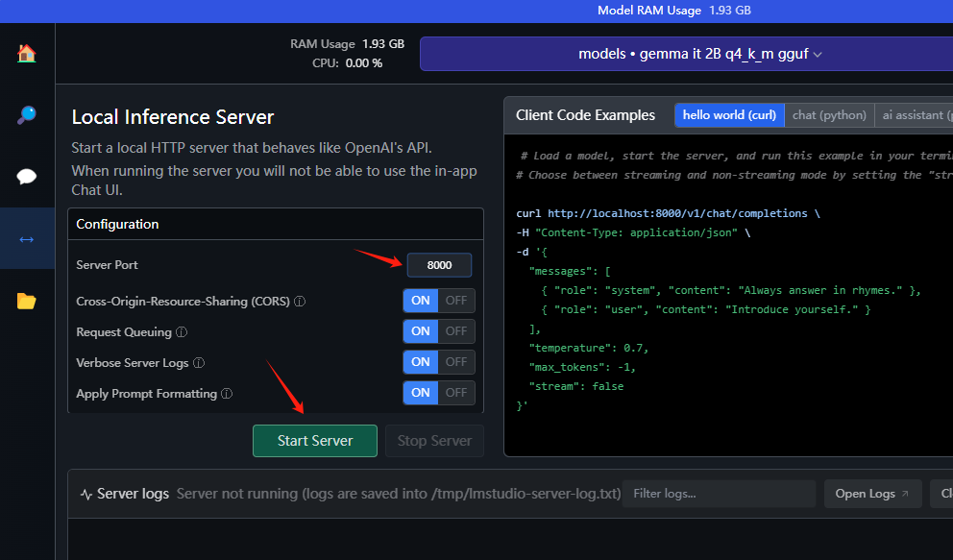Screen dimensions: 953x560
Task: Click the Server Port label
Action: click(107, 265)
